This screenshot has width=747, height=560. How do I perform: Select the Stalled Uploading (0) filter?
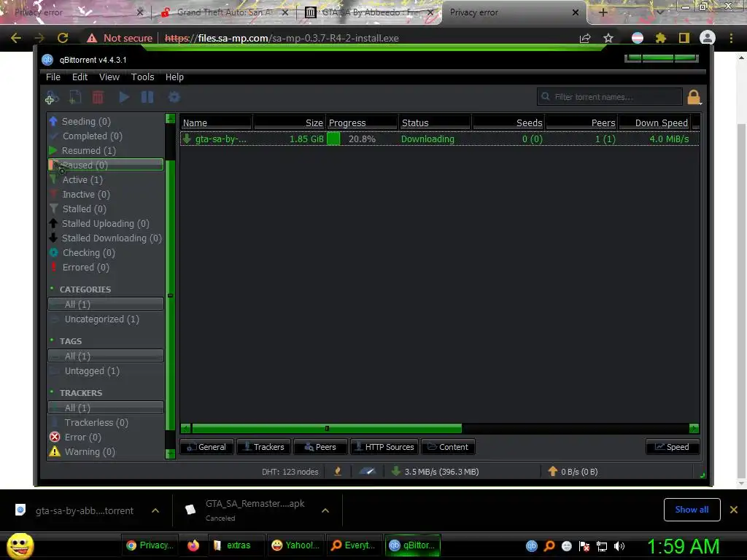pos(105,223)
